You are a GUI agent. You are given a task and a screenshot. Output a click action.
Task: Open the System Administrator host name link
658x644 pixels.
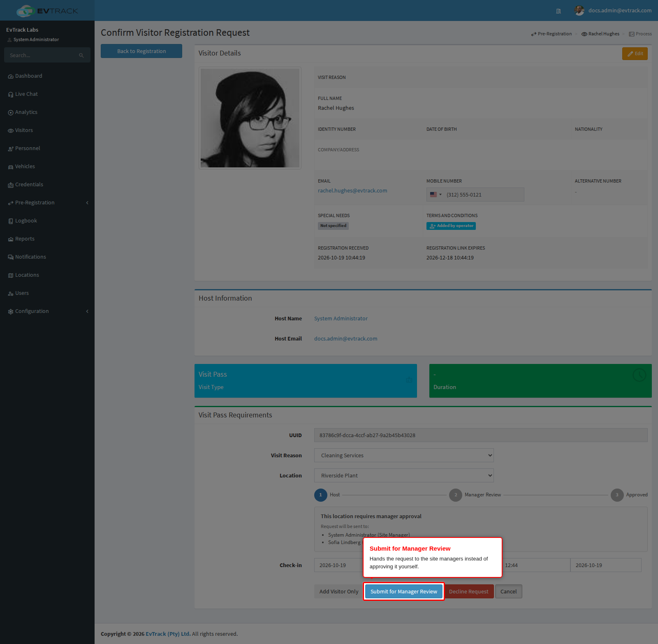[x=341, y=318]
